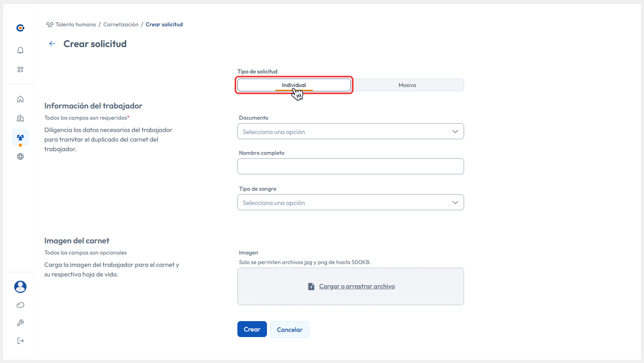
Task: Open the user profile avatar icon
Action: 20,286
